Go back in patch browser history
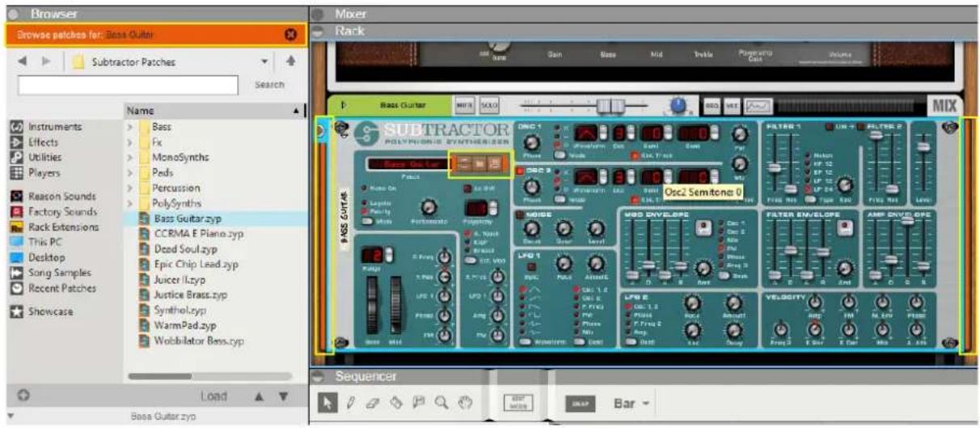This screenshot has height=428, width=980. coord(23,61)
